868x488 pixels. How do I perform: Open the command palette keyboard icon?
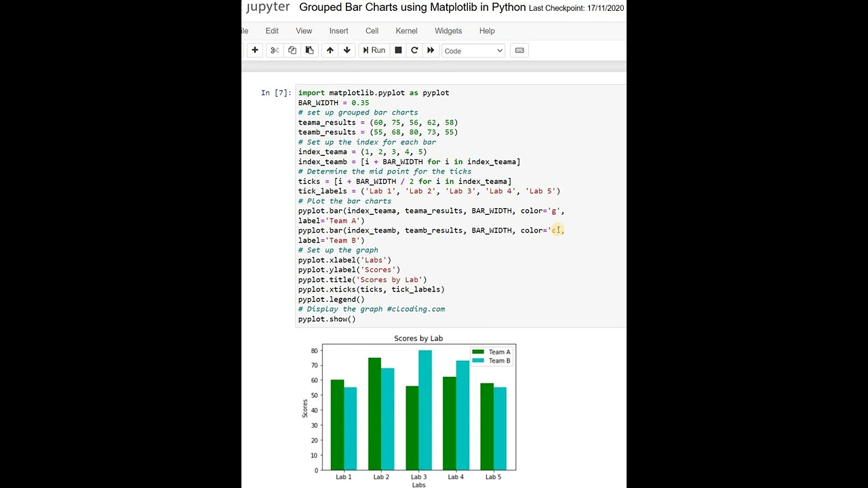pos(519,50)
